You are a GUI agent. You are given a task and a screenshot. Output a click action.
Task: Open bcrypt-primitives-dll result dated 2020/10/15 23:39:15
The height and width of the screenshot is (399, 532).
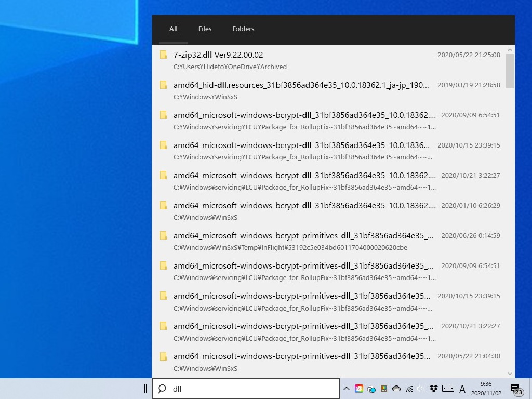[329, 302]
